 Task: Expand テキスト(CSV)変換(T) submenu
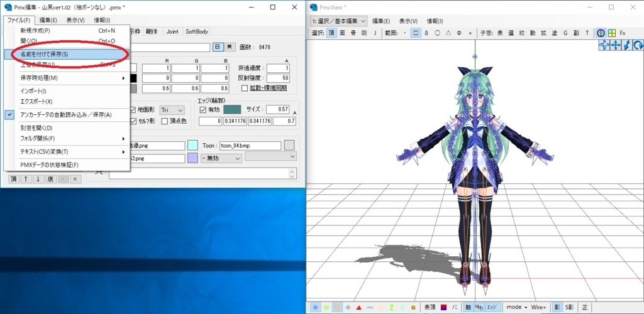(65, 152)
